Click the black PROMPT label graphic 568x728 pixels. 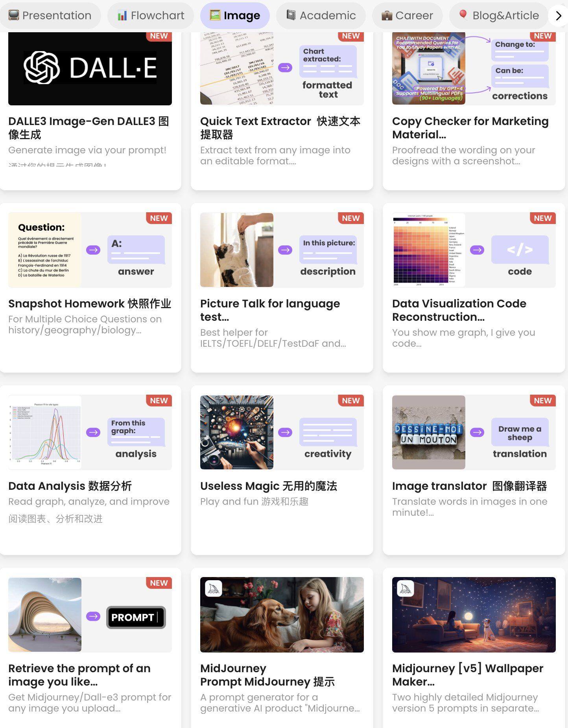pos(136,617)
